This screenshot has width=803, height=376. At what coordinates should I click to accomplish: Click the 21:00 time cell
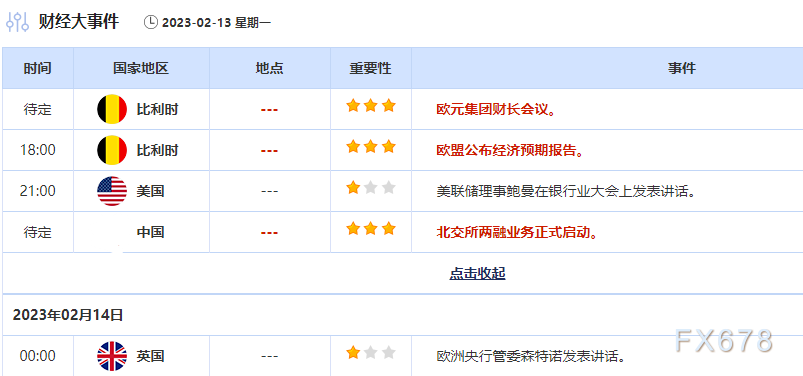coord(38,192)
